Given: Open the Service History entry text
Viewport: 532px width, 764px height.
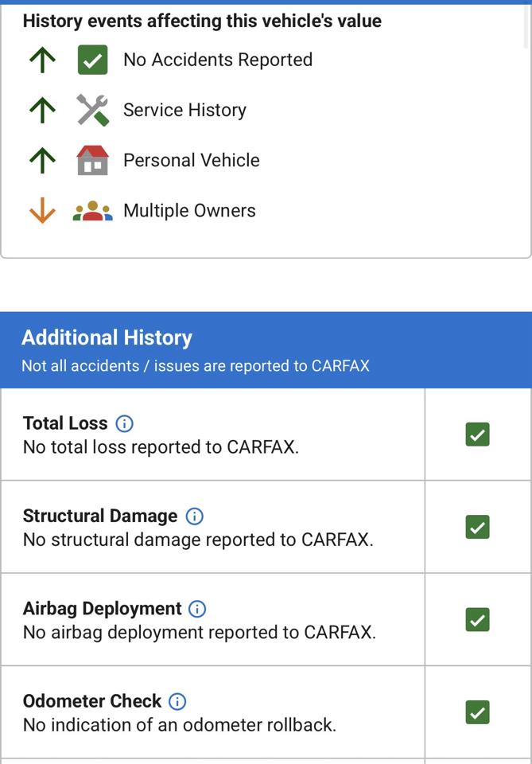Looking at the screenshot, I should point(185,110).
